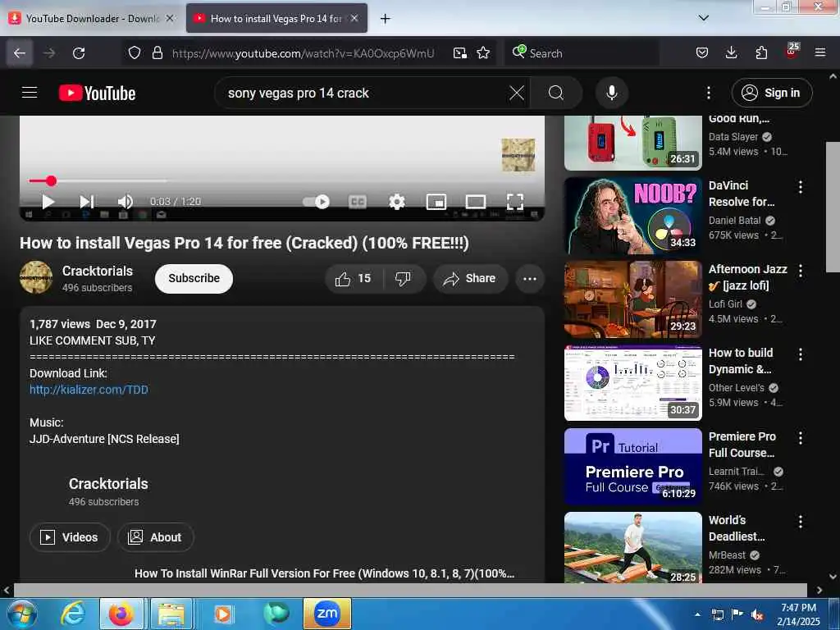Screen dimensions: 840x630
Task: Open options for DaVinci Resolve video
Action: coord(801,187)
